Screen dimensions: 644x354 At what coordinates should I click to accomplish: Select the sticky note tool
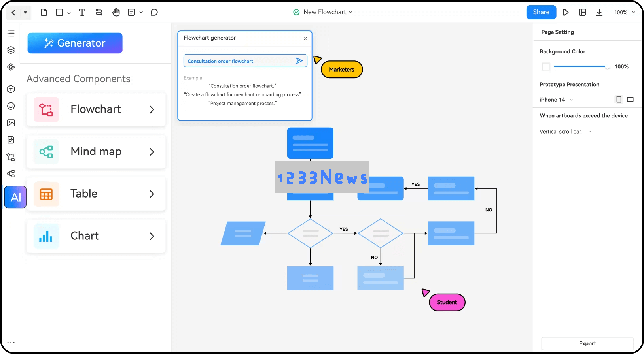point(132,12)
